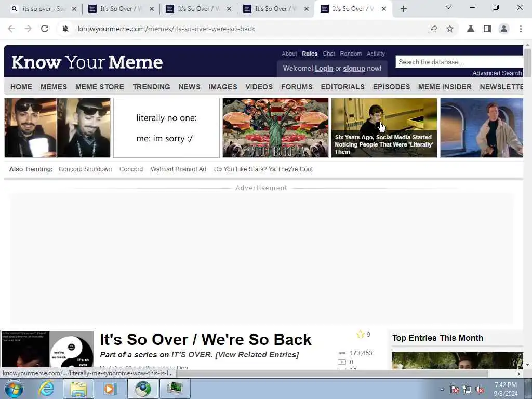Open the notifications-blocked bell icon in the address bar

point(65,29)
